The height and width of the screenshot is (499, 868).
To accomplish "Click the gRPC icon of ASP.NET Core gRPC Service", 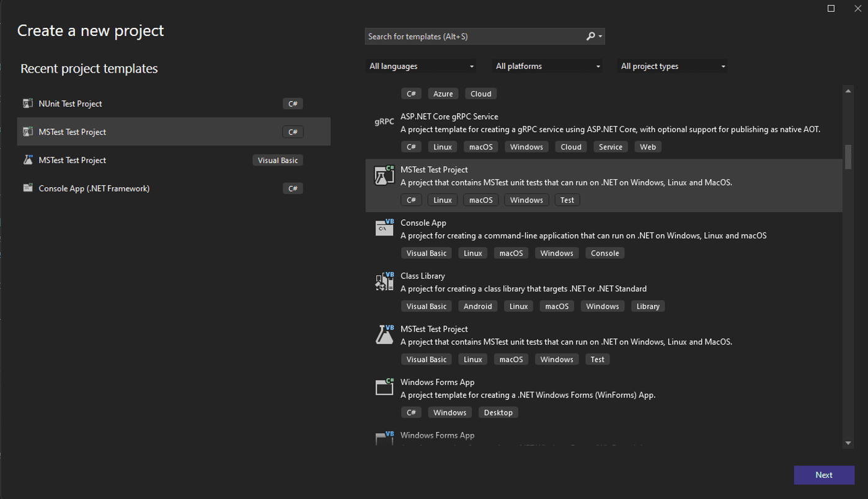I will 384,121.
